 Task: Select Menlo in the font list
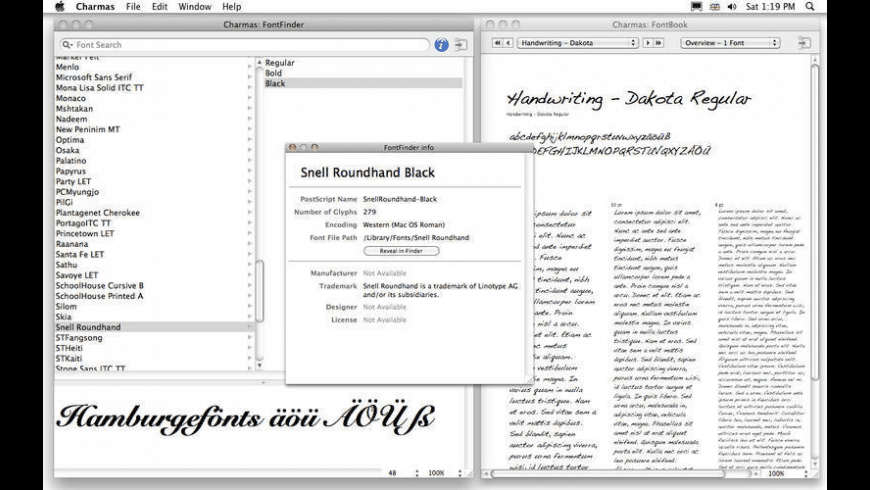coord(68,67)
